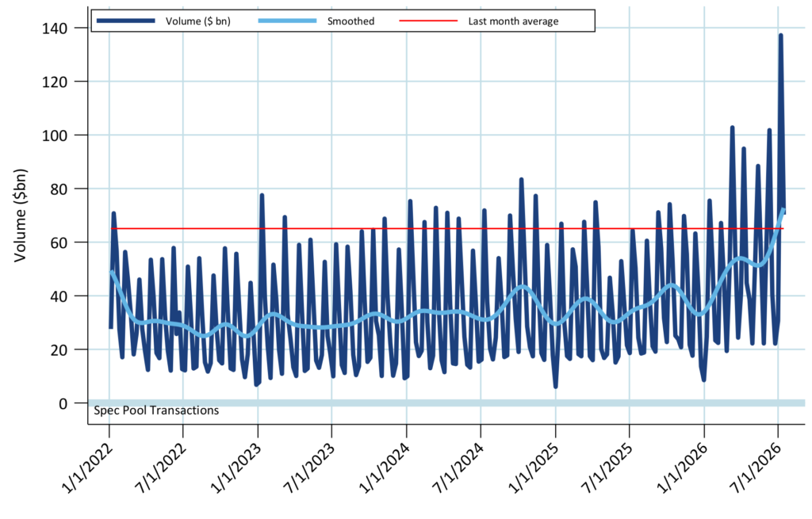Click the 'Volume ($ bn)' legend label
This screenshot has width=812, height=519.
(x=197, y=21)
